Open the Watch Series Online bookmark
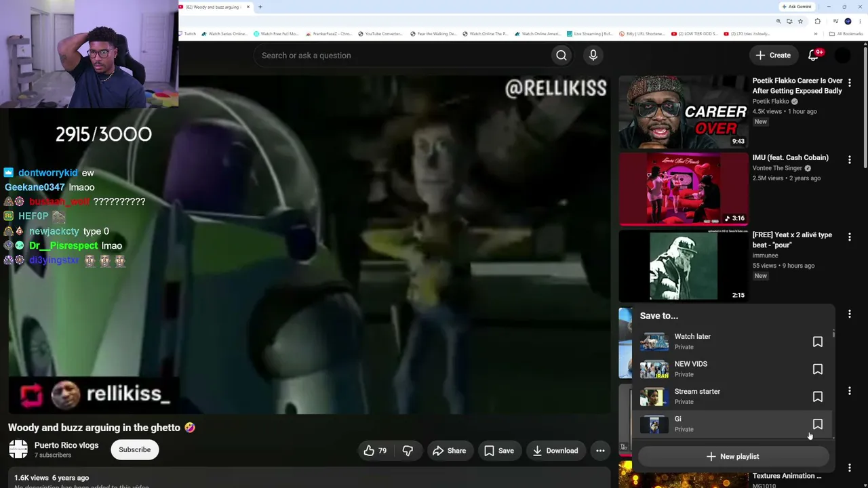This screenshot has width=868, height=488. [224, 34]
